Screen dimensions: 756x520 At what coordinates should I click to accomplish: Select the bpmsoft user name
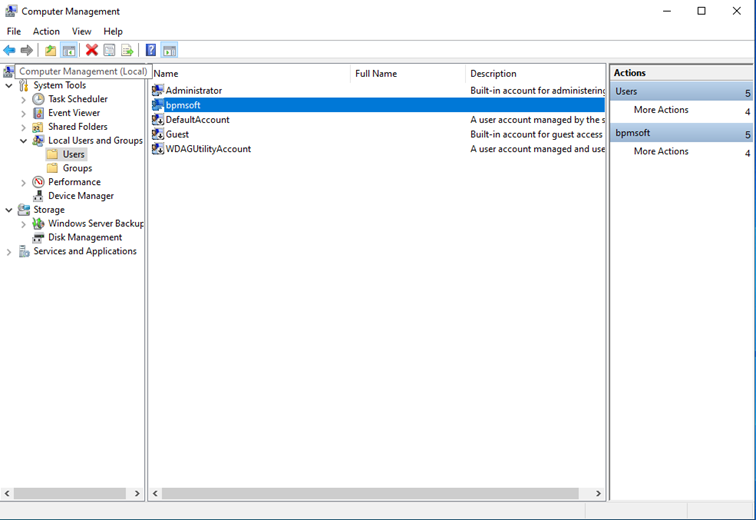click(x=183, y=105)
